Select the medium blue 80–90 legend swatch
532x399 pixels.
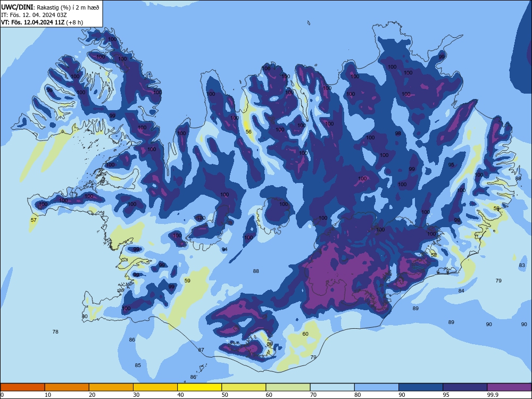click(377, 387)
